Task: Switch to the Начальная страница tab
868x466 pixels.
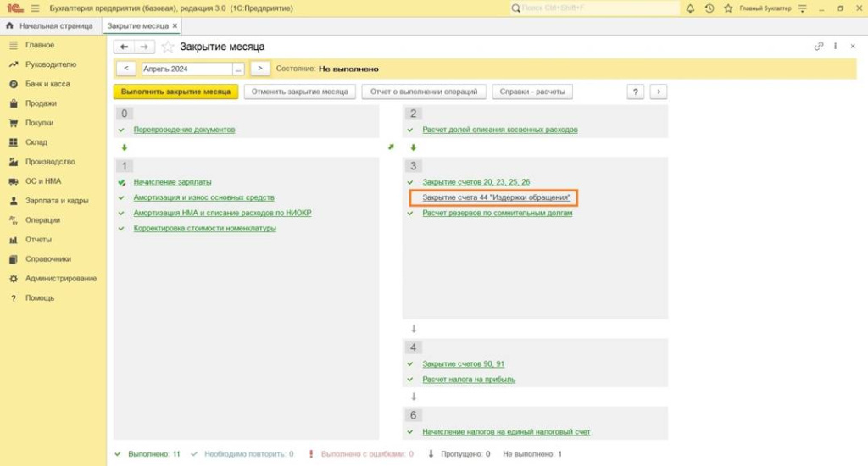Action: point(49,26)
